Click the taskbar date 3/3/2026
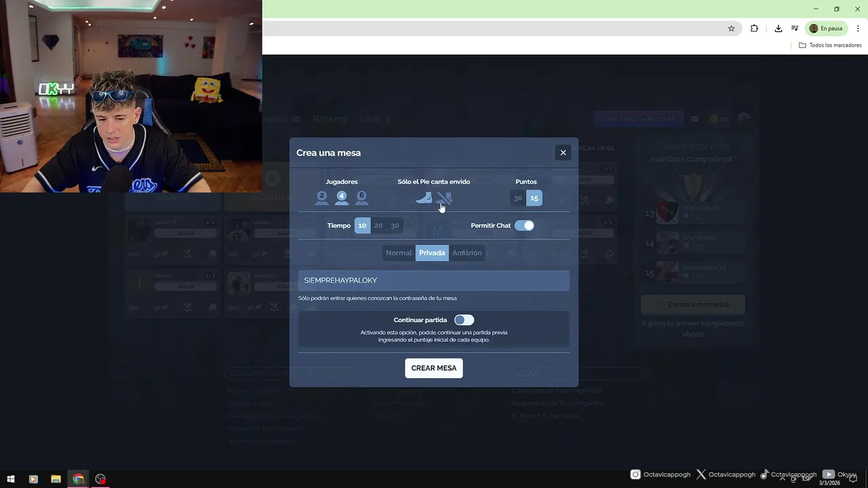This screenshot has height=488, width=868. click(x=829, y=483)
